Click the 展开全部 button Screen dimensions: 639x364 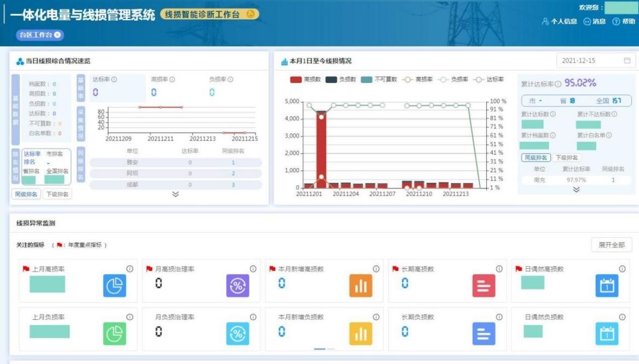click(x=611, y=245)
